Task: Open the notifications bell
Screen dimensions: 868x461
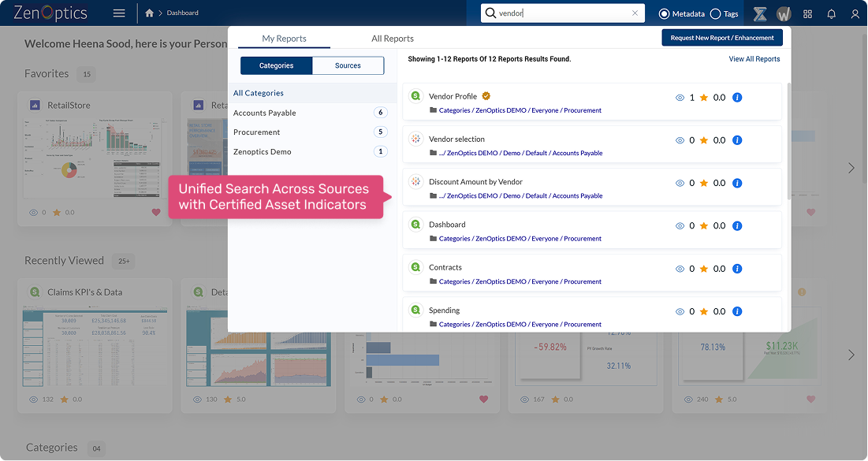Action: pyautogui.click(x=831, y=14)
